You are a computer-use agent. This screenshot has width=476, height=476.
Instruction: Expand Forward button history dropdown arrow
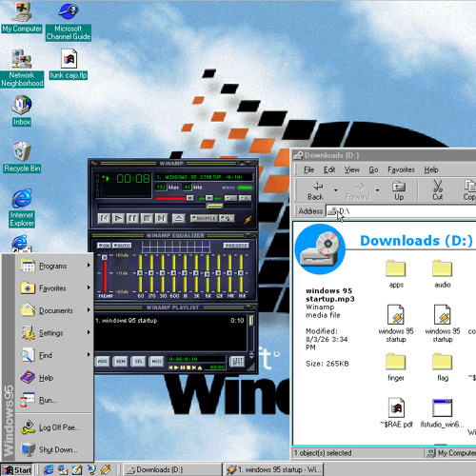(x=377, y=190)
